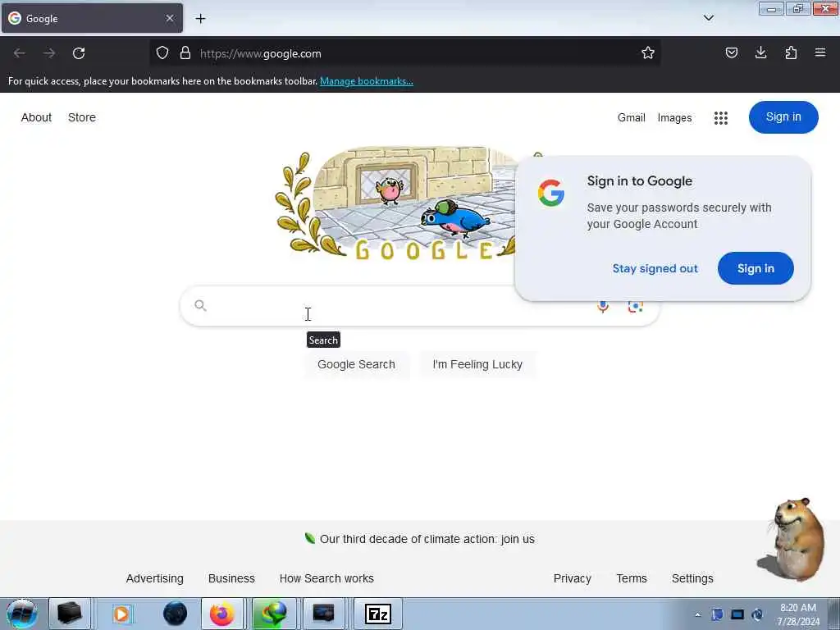Click the magnifier icon in search box

tap(200, 305)
